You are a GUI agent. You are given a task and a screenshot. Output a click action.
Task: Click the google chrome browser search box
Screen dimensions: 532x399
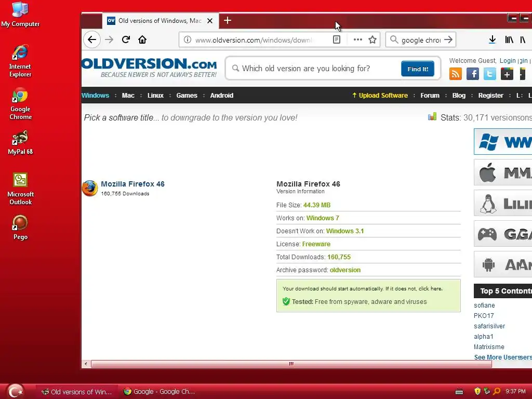(x=421, y=39)
